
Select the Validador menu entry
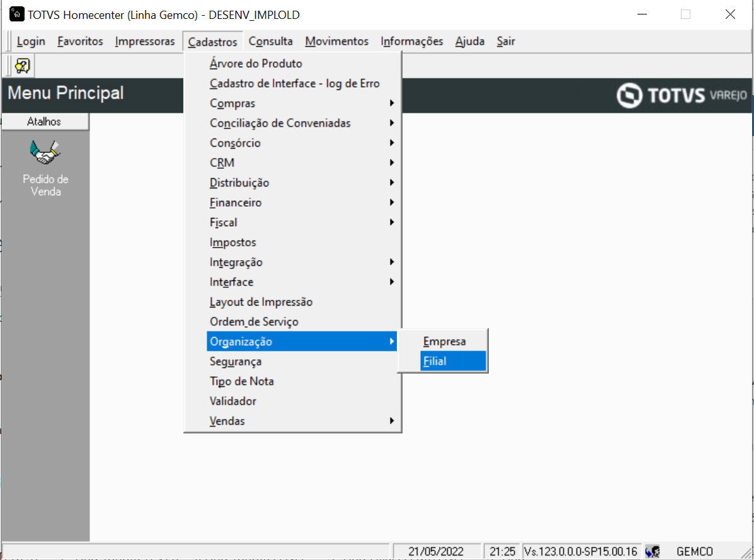302,401
